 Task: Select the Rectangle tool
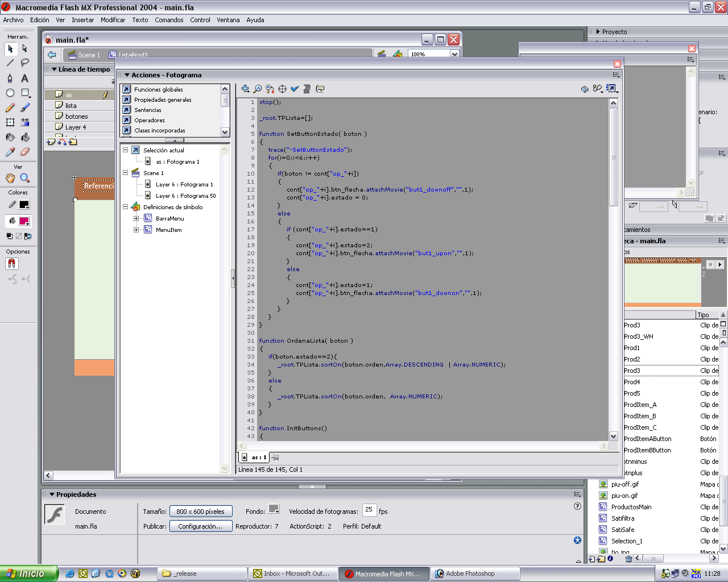(25, 93)
